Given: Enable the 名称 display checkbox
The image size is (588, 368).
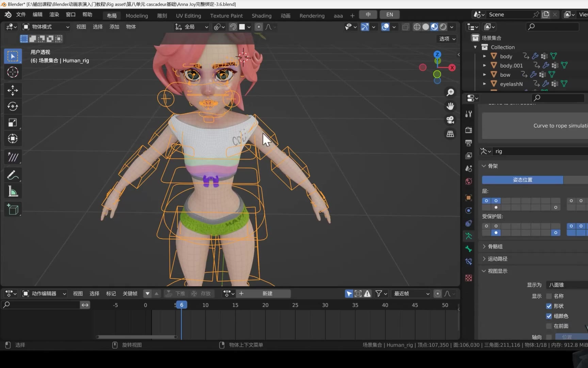Looking at the screenshot, I should point(549,296).
